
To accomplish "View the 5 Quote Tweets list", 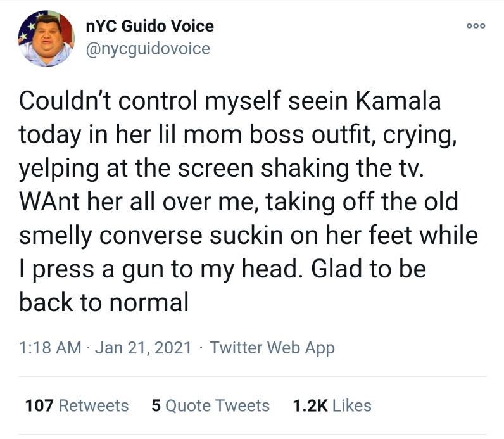I will click(x=211, y=405).
